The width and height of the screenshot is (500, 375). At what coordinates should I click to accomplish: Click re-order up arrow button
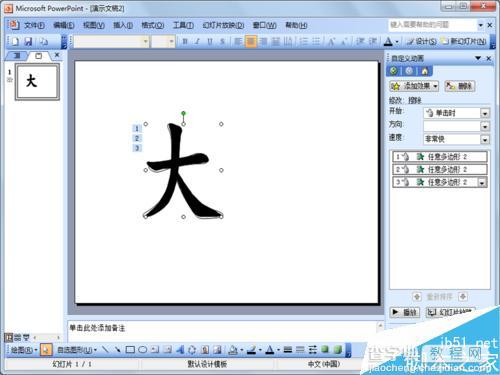[417, 296]
